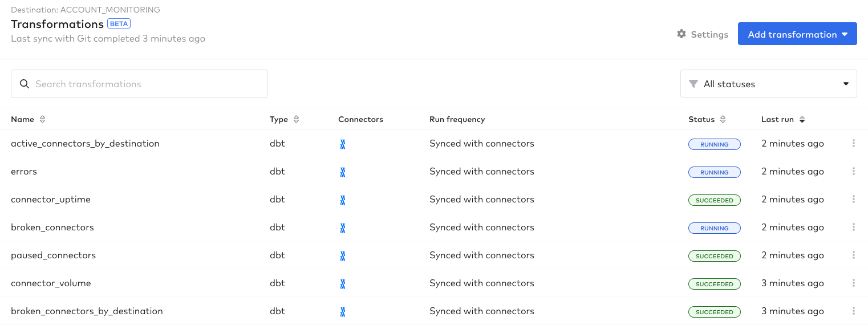The image size is (868, 333).
Task: Open kebab menu for active_connectors_by_destination row
Action: (853, 144)
